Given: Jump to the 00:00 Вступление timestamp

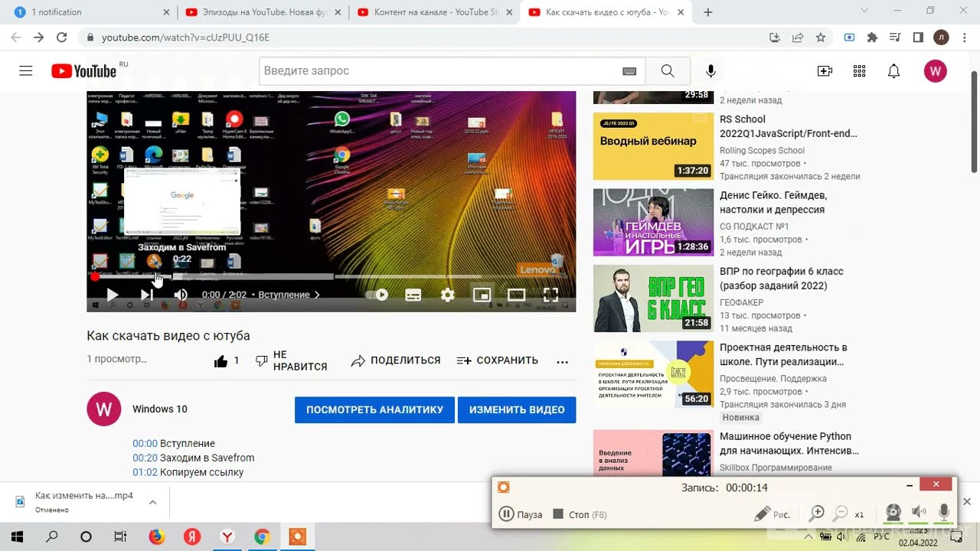Looking at the screenshot, I should tap(145, 443).
